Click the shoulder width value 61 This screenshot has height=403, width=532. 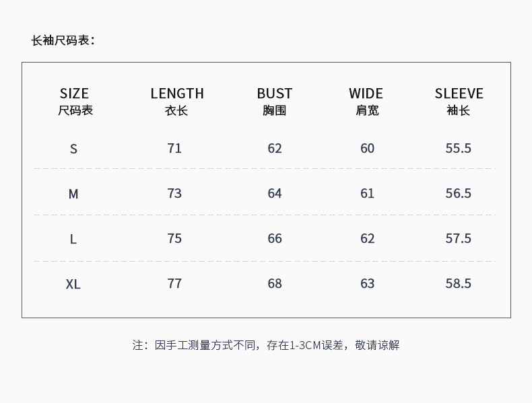pyautogui.click(x=367, y=193)
